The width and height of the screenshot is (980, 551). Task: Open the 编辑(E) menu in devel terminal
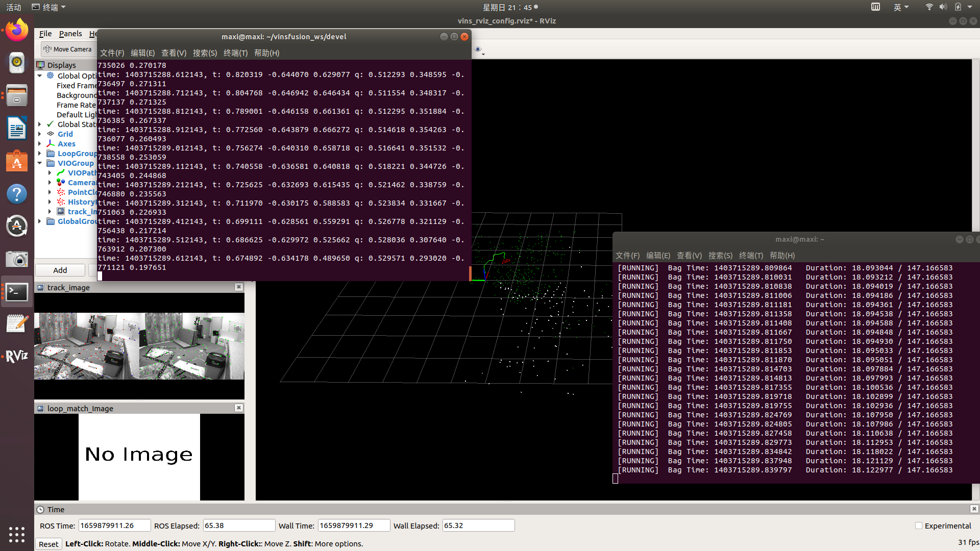(142, 53)
